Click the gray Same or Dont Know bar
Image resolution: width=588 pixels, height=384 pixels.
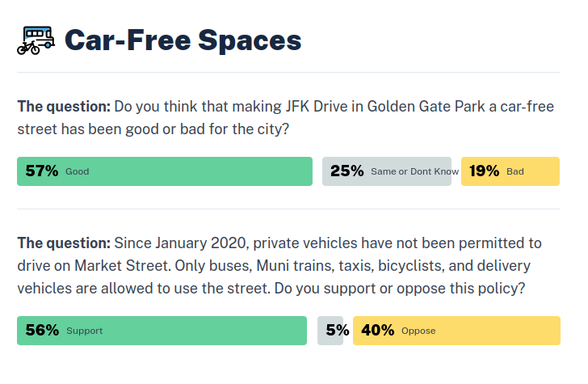click(x=386, y=171)
